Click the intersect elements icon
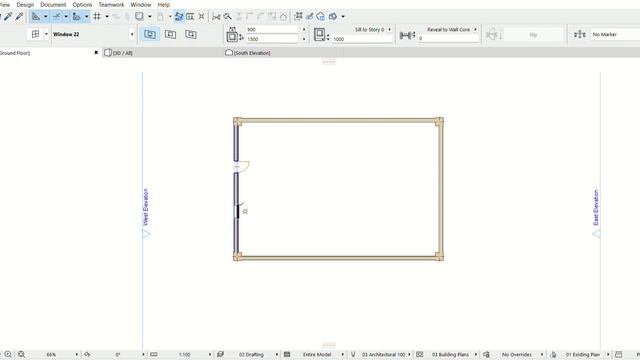The width and height of the screenshot is (640, 360). (x=202, y=16)
